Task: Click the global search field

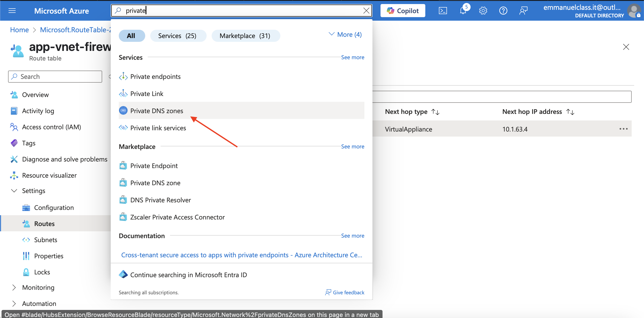Action: [x=242, y=11]
